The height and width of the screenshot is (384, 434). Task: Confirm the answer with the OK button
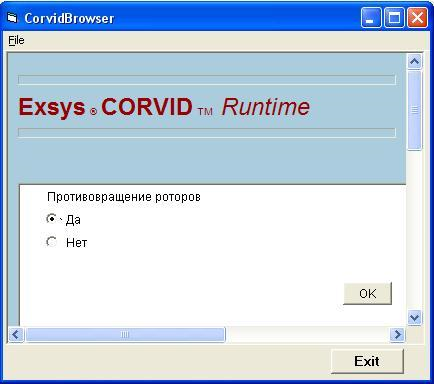tap(367, 294)
